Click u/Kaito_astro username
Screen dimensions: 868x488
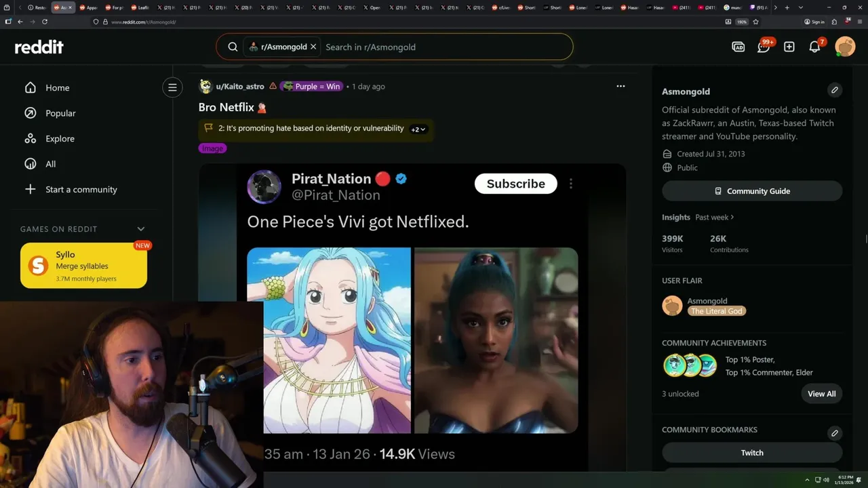coord(240,87)
